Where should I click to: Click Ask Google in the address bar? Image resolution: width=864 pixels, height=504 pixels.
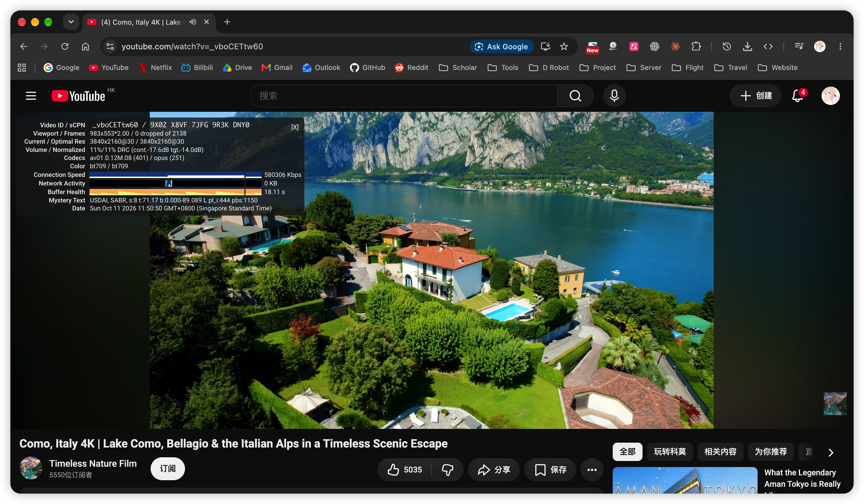tap(502, 46)
